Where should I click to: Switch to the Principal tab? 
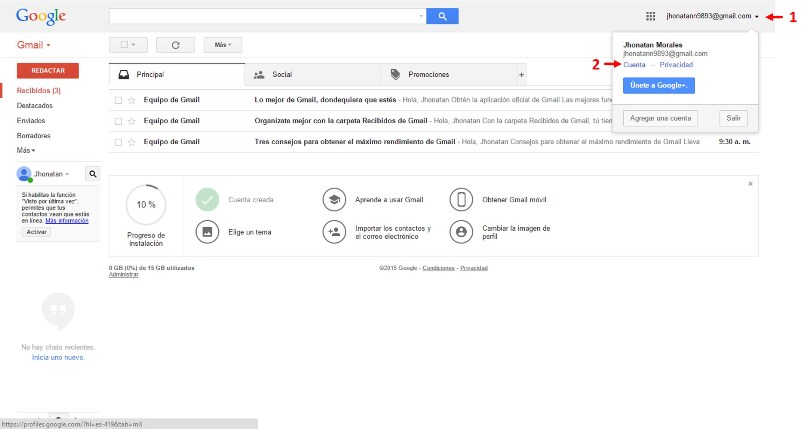177,75
